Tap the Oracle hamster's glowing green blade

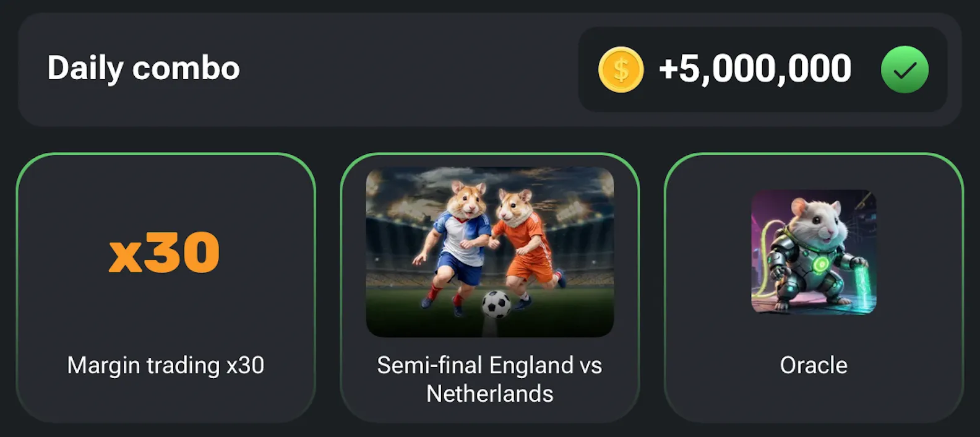pos(864,282)
